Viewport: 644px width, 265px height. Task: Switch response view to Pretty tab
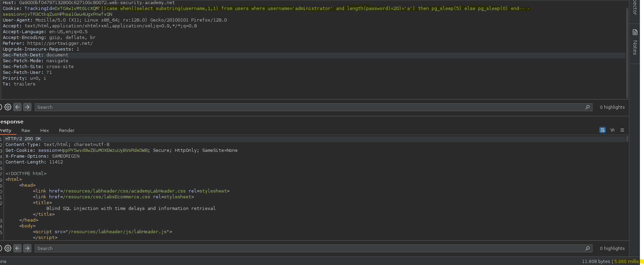point(5,130)
